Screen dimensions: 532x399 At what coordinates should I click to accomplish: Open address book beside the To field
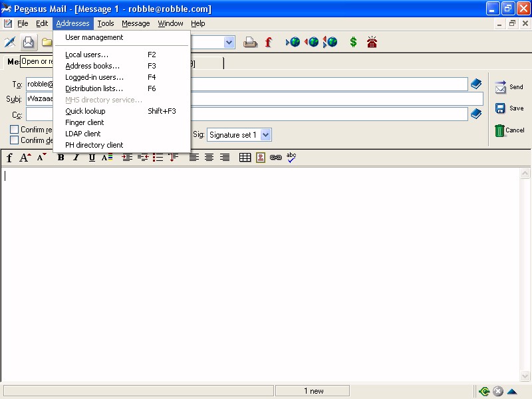pos(476,84)
